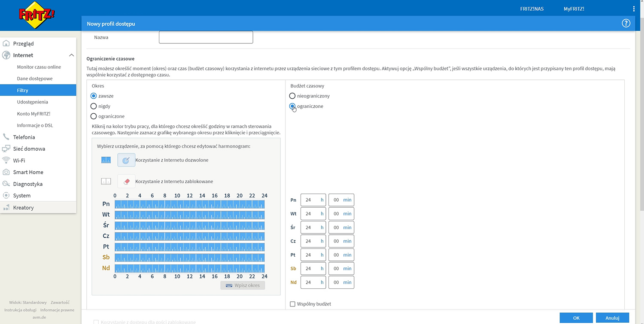This screenshot has width=644, height=324.
Task: Select the internet allowed pencil tool
Action: click(x=126, y=160)
